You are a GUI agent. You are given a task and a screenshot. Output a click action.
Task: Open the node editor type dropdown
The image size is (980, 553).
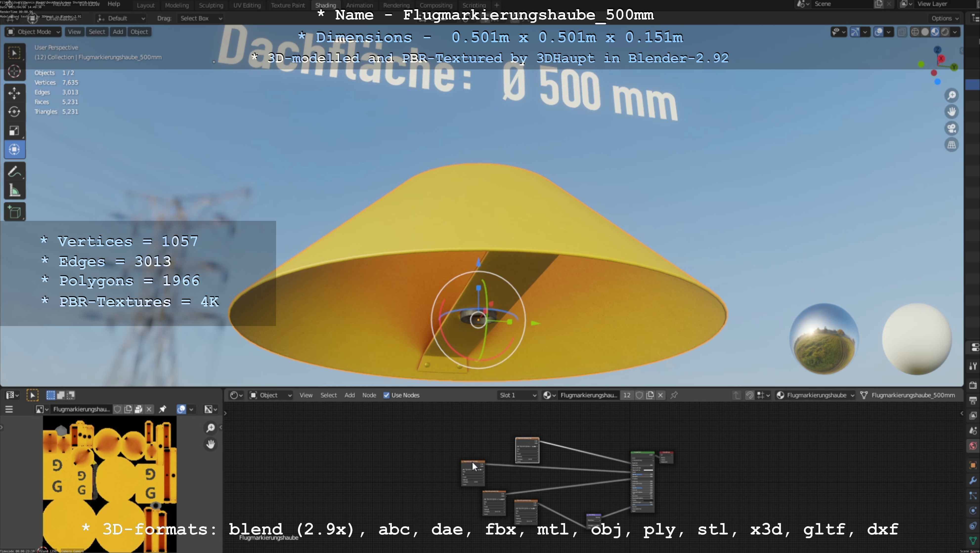pos(236,395)
